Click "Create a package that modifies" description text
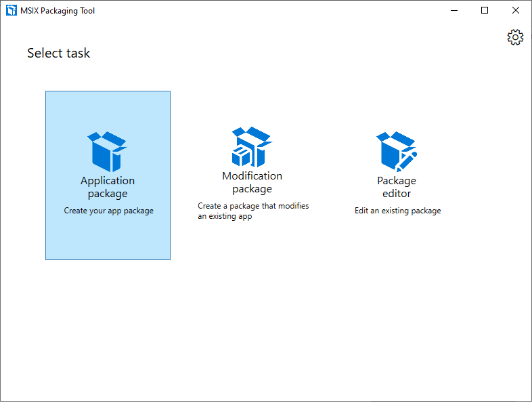This screenshot has height=403, width=532. [x=252, y=205]
